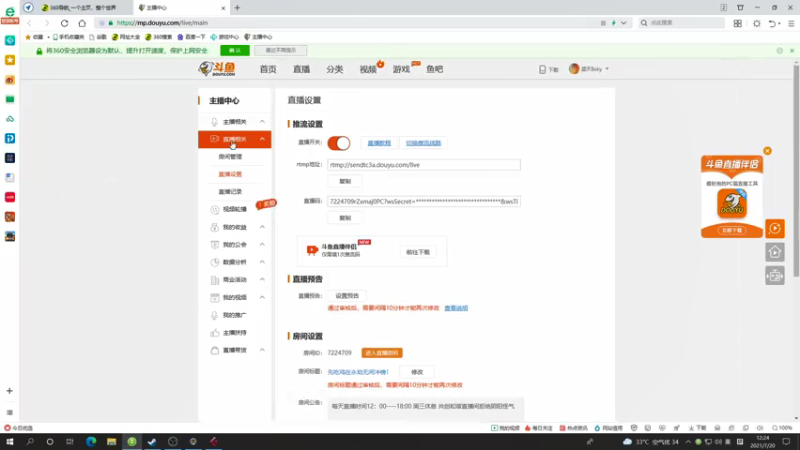Open the browser main menu icon

coord(791,23)
